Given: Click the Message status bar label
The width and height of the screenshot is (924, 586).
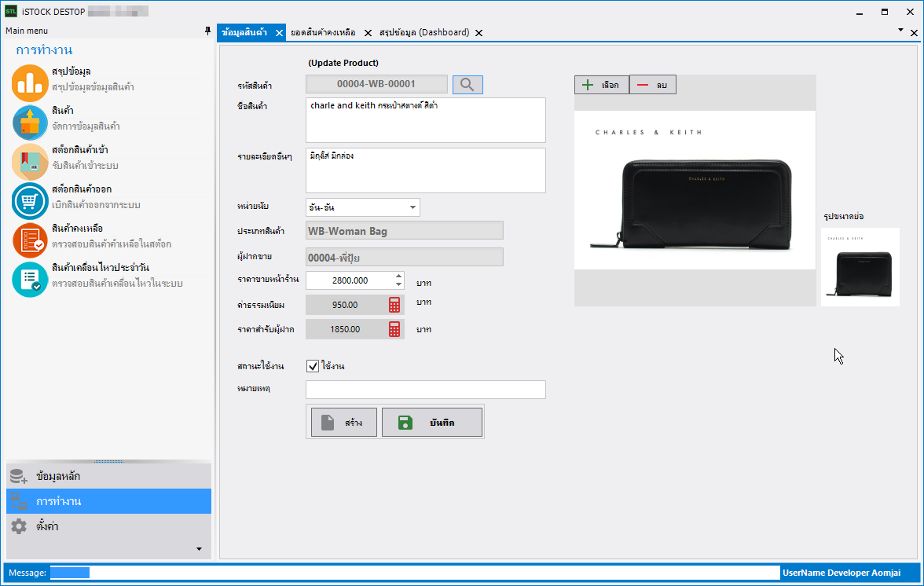Looking at the screenshot, I should point(27,573).
